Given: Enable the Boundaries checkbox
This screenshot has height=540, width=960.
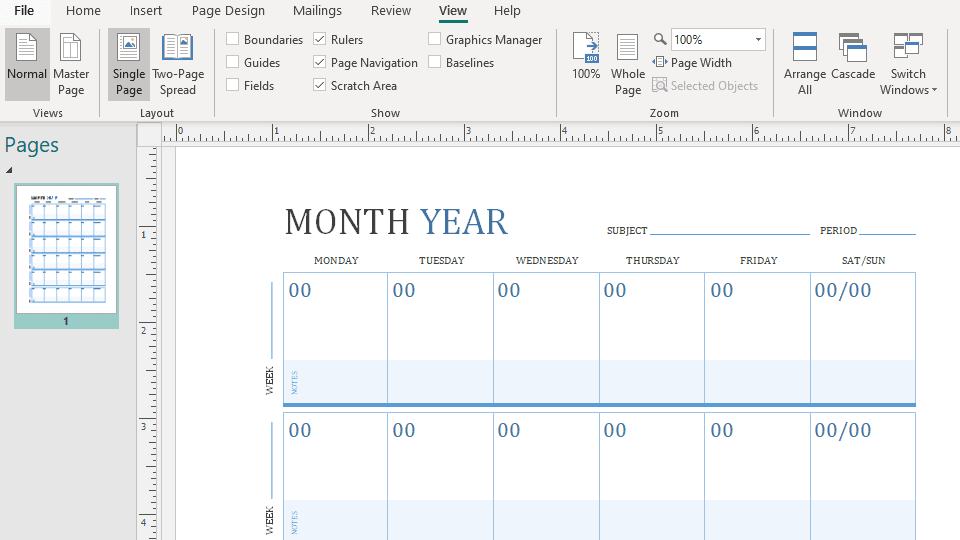Looking at the screenshot, I should coord(233,40).
